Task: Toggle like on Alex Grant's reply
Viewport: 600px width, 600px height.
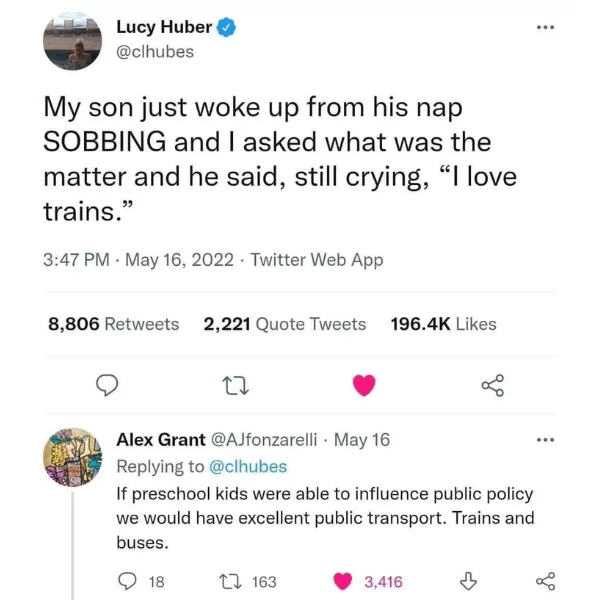Action: [343, 581]
